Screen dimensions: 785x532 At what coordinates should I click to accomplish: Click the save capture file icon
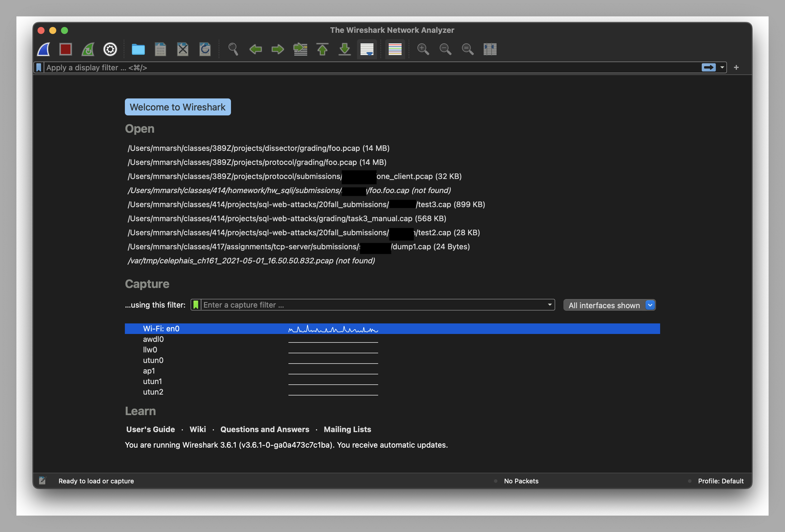click(x=160, y=49)
